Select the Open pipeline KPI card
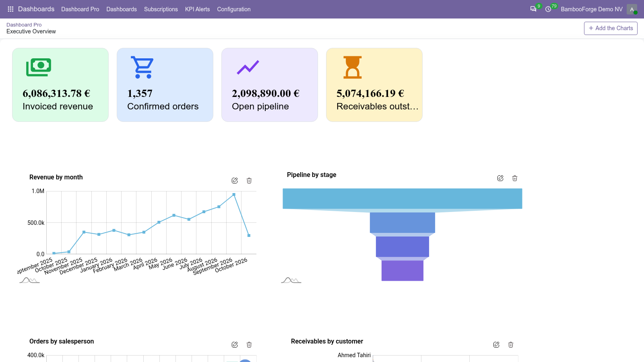The image size is (644, 362). pos(270,85)
